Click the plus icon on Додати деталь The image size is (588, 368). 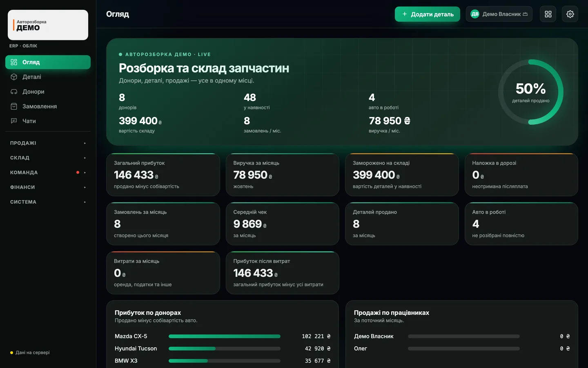[x=405, y=14]
